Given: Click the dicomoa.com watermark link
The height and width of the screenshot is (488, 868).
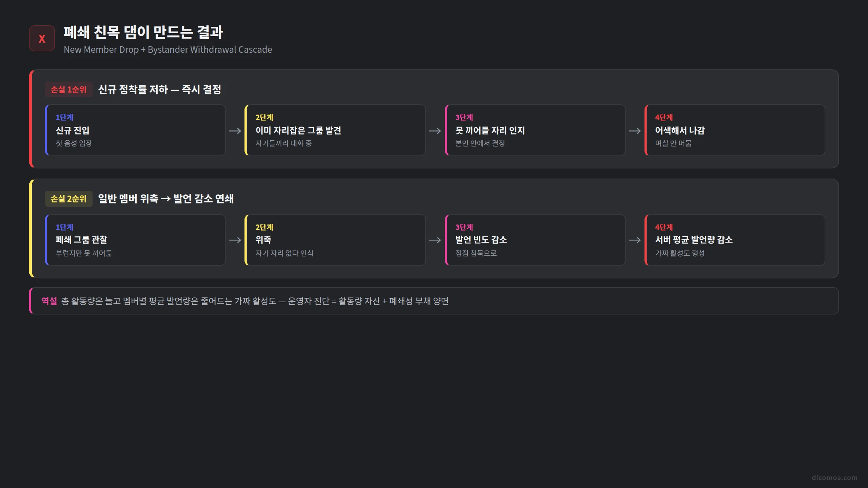Looking at the screenshot, I should pos(834,478).
